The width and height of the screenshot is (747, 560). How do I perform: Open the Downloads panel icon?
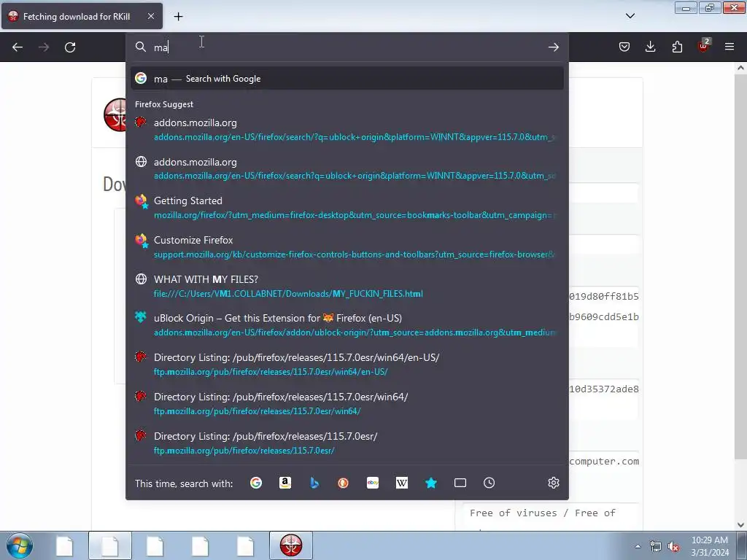650,47
